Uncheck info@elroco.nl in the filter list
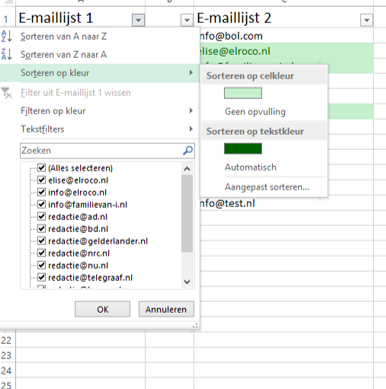Screen dimensions: 386x389 tap(41, 192)
